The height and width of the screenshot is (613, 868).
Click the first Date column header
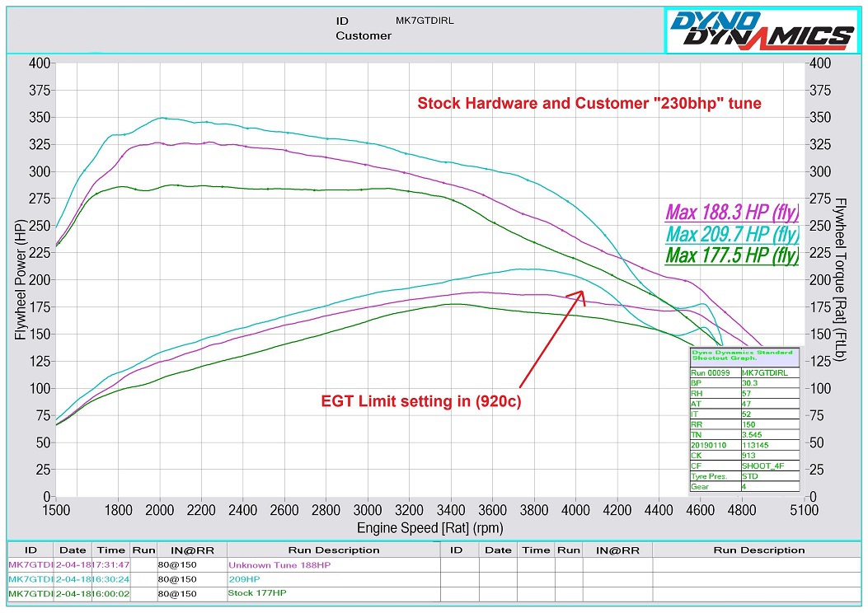click(72, 550)
